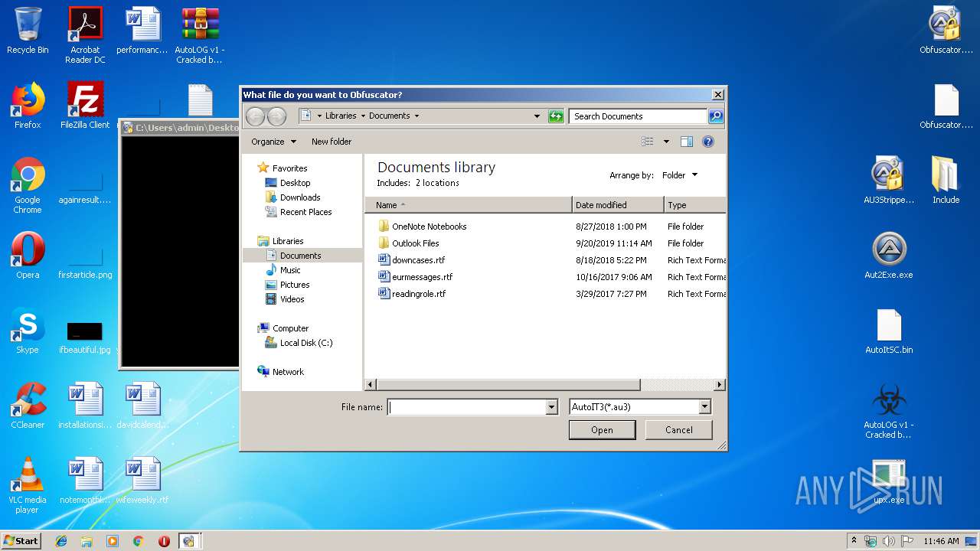Click the File name input field
Image resolution: width=980 pixels, height=551 pixels.
[467, 407]
